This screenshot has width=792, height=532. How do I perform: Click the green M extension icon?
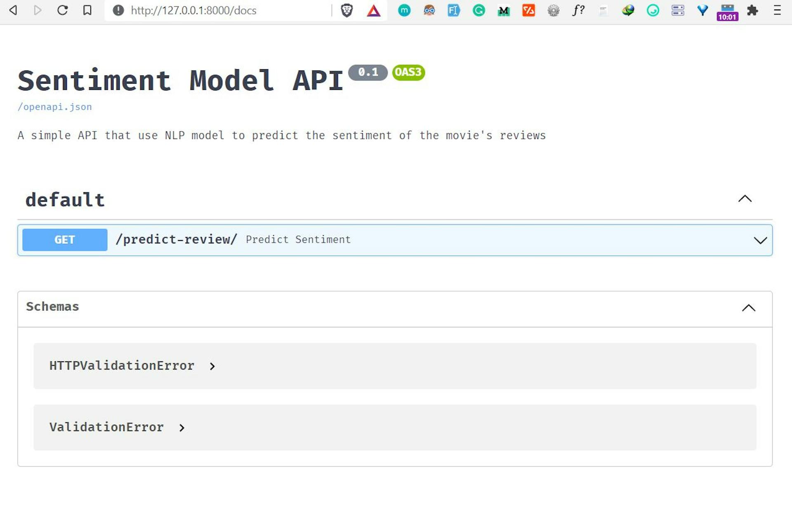[x=503, y=11]
